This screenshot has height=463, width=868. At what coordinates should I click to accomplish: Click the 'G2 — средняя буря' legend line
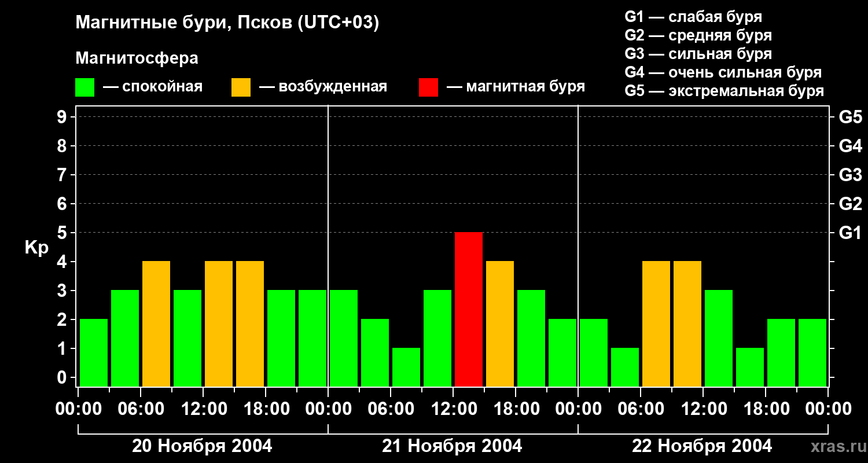tap(698, 35)
